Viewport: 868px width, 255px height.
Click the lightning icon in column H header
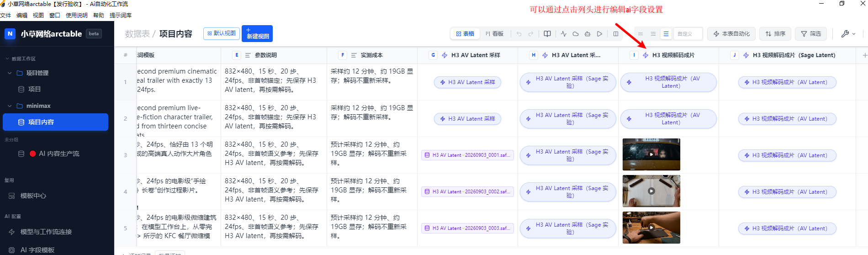pyautogui.click(x=545, y=55)
